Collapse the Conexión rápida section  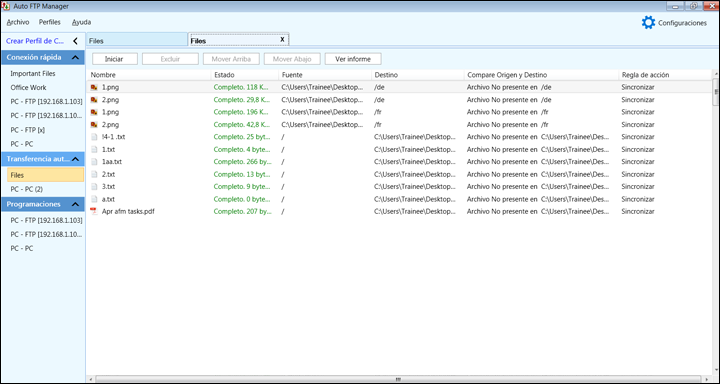(x=75, y=57)
